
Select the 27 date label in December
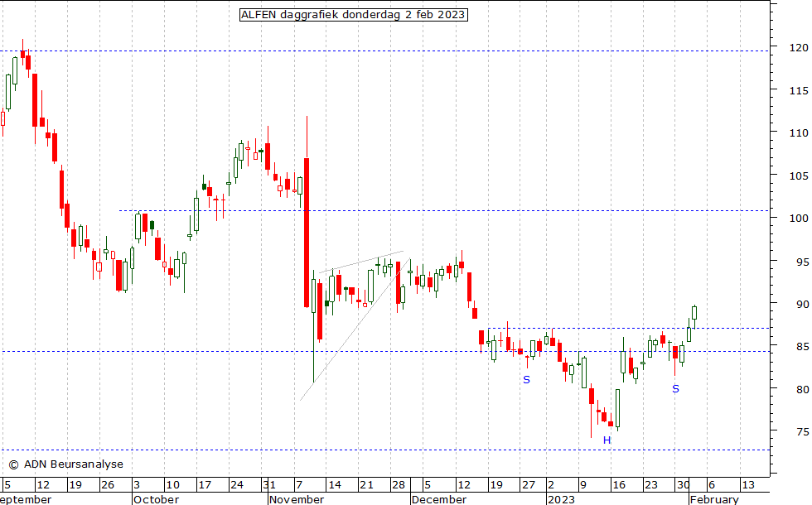(529, 485)
